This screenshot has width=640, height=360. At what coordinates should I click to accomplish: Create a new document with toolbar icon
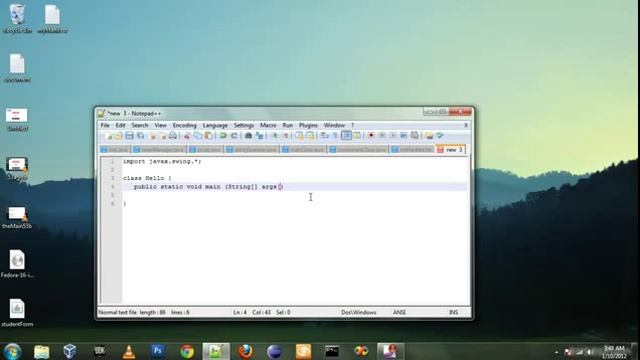(108, 136)
